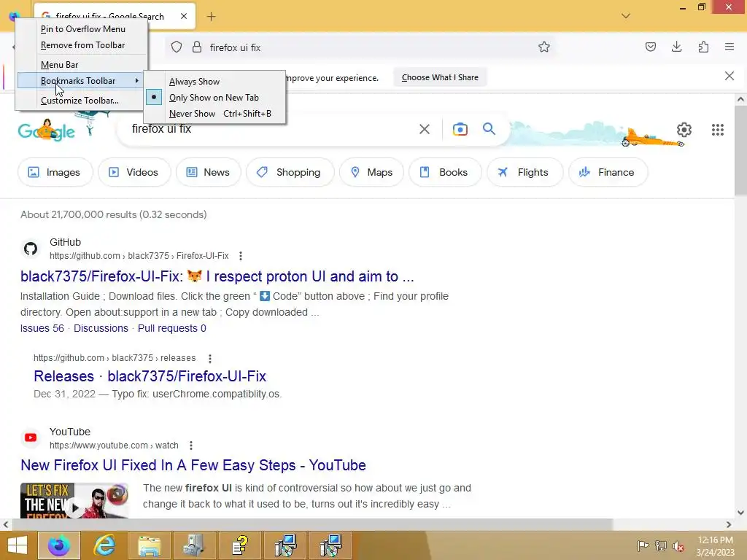Click the network tray icon
The height and width of the screenshot is (560, 747).
tap(661, 545)
